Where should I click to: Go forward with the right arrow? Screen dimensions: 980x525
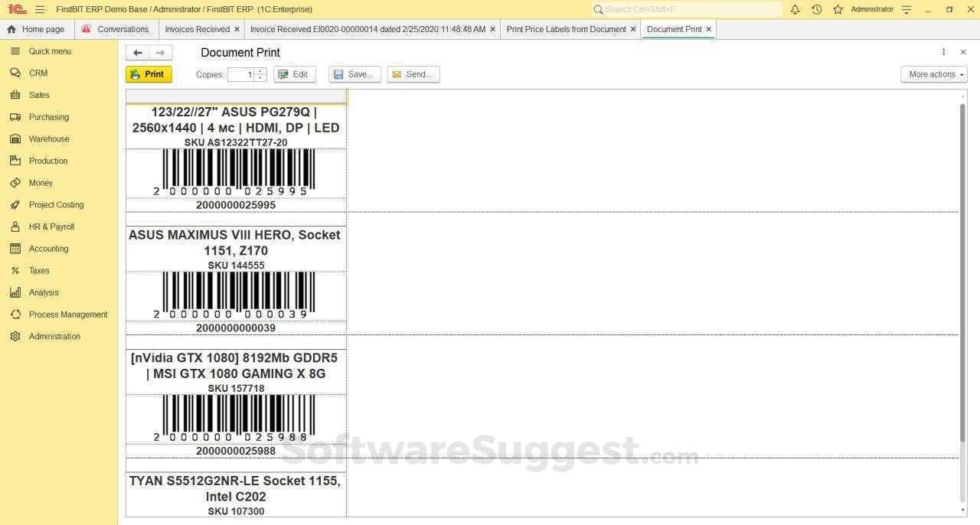click(161, 53)
